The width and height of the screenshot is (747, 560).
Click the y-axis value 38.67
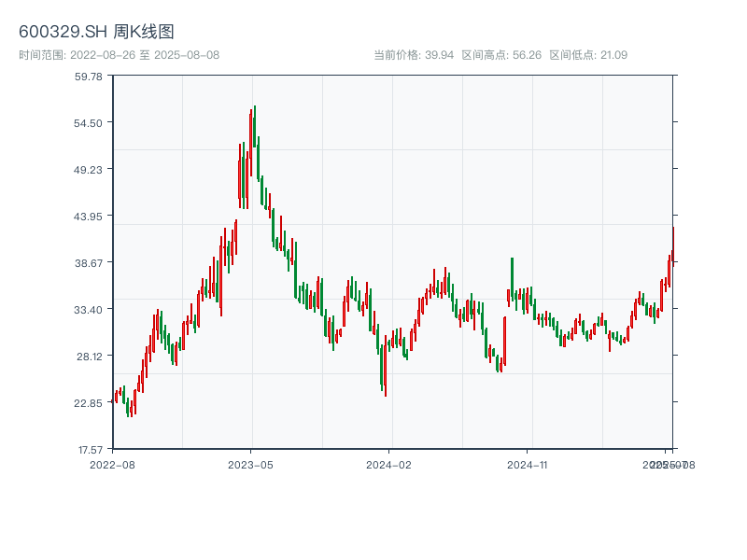tap(88, 263)
